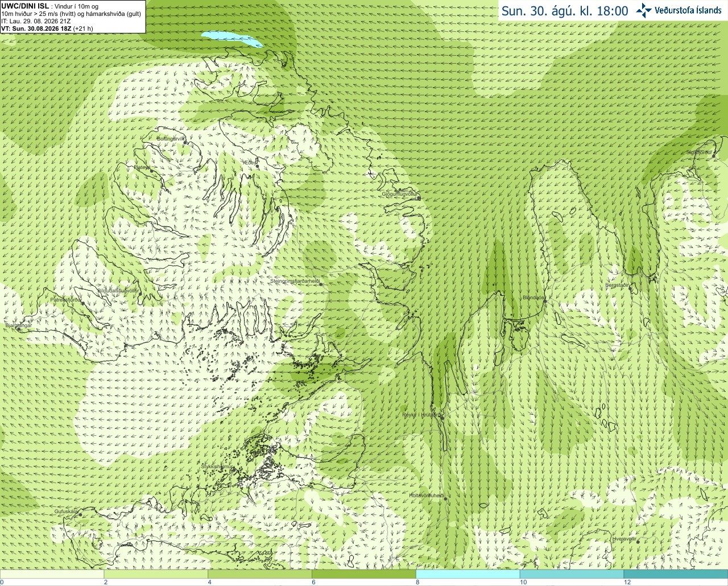The image size is (728, 586).
Task: Click the Steingrímsfjarðarheiði station label
Action: coord(295,281)
